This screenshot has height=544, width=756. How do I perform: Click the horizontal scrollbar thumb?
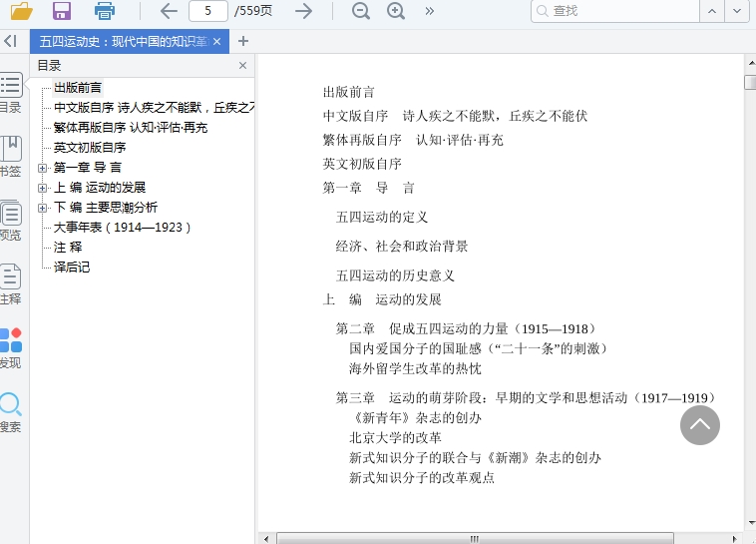pos(475,539)
